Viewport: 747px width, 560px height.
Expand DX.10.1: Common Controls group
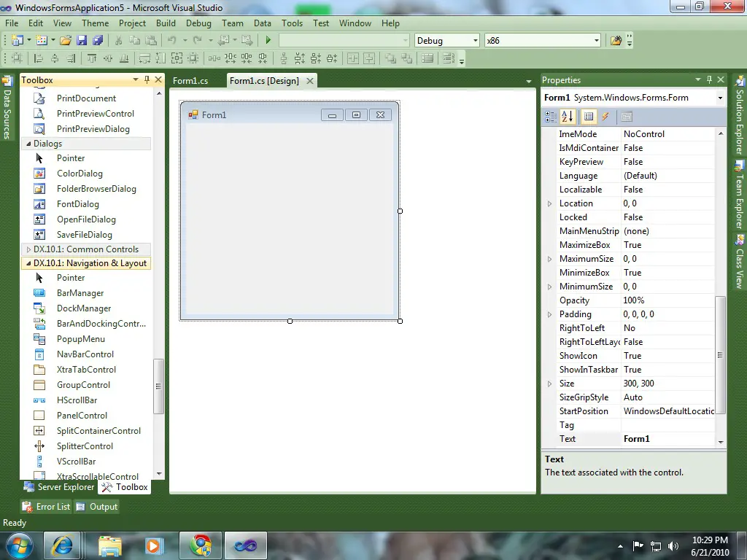tap(29, 249)
